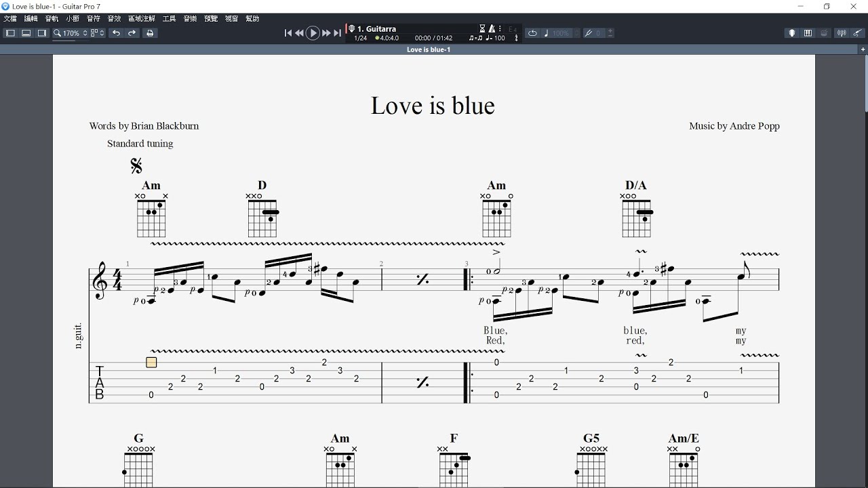Select the repeat-bar symbol in bar 2 tablature
The image size is (868, 488).
pos(422,382)
